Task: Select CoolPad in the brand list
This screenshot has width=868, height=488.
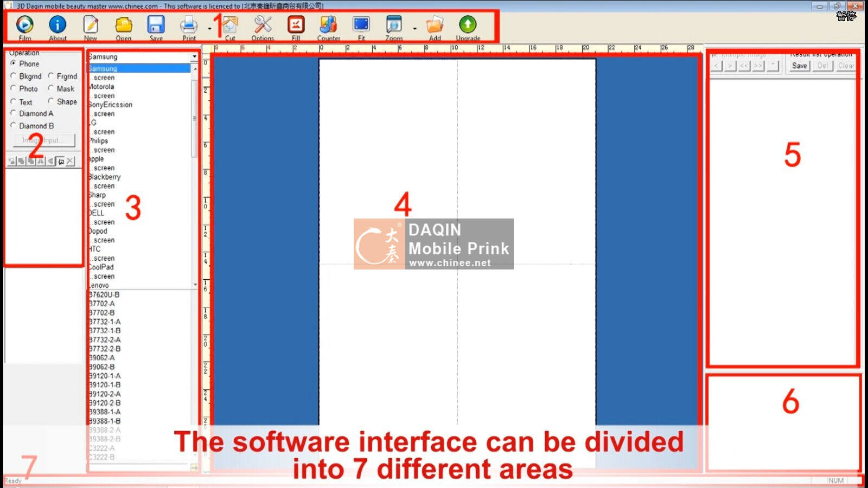Action: point(101,267)
